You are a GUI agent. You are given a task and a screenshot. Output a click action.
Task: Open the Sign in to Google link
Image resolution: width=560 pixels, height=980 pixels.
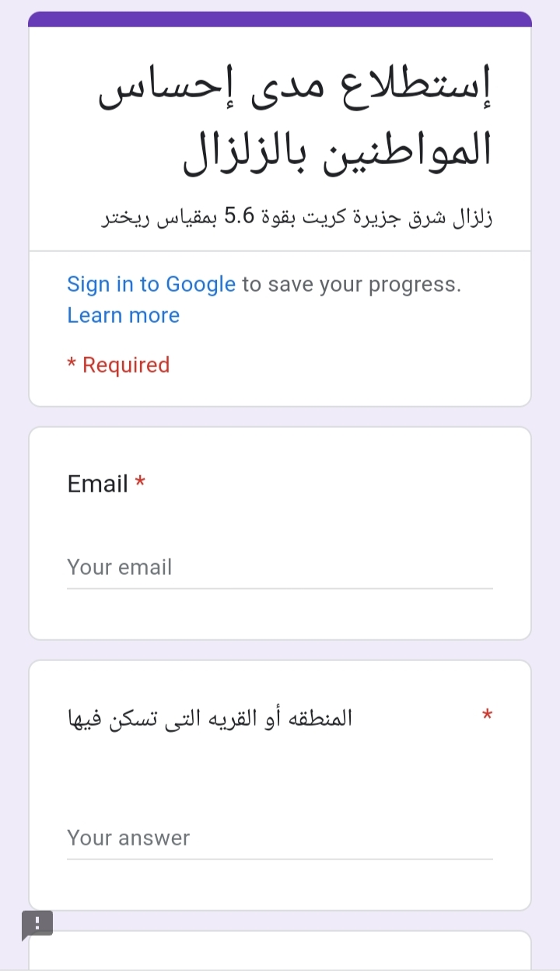tap(151, 285)
